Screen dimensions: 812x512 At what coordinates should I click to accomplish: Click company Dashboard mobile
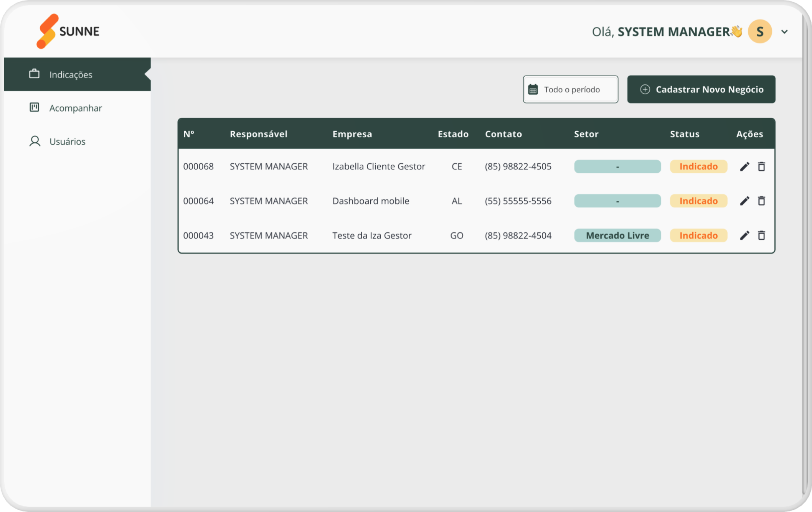point(371,201)
